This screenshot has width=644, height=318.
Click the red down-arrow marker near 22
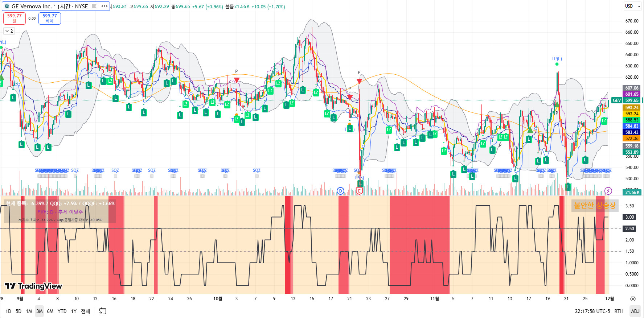tap(359, 81)
